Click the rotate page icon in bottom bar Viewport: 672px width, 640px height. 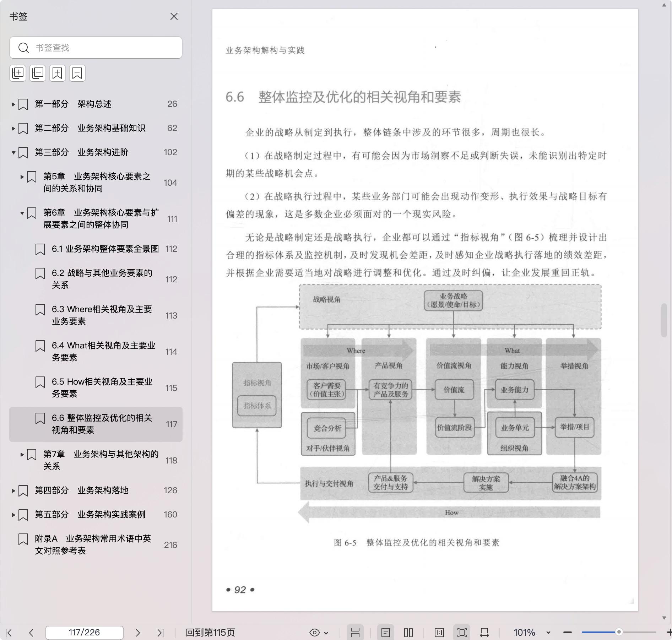pyautogui.click(x=484, y=633)
